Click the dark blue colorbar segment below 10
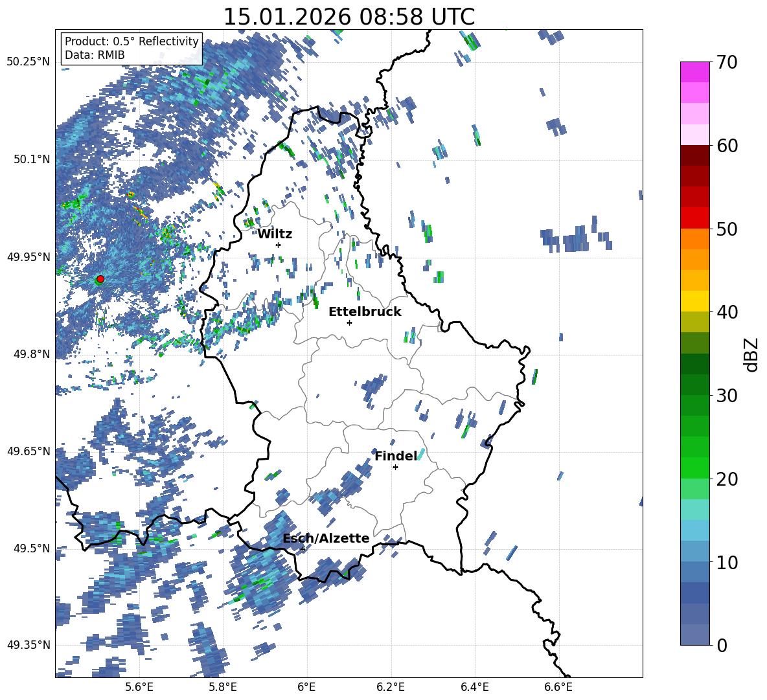 694,592
